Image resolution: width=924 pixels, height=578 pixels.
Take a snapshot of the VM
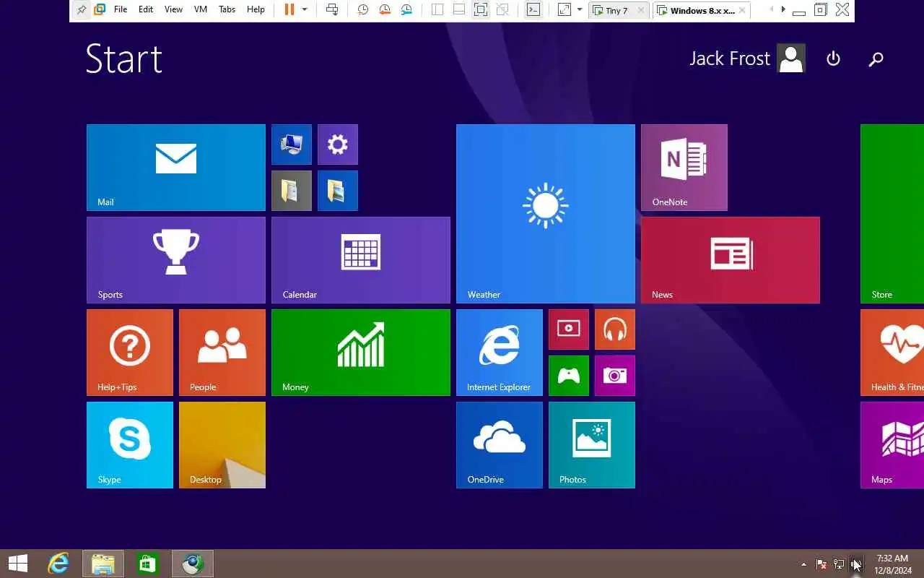pyautogui.click(x=363, y=9)
